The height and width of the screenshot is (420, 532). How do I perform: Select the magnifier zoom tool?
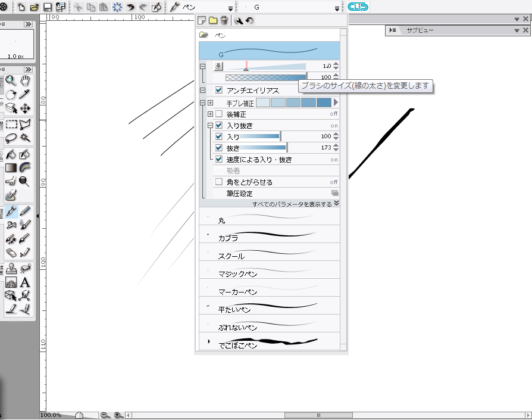[11, 81]
